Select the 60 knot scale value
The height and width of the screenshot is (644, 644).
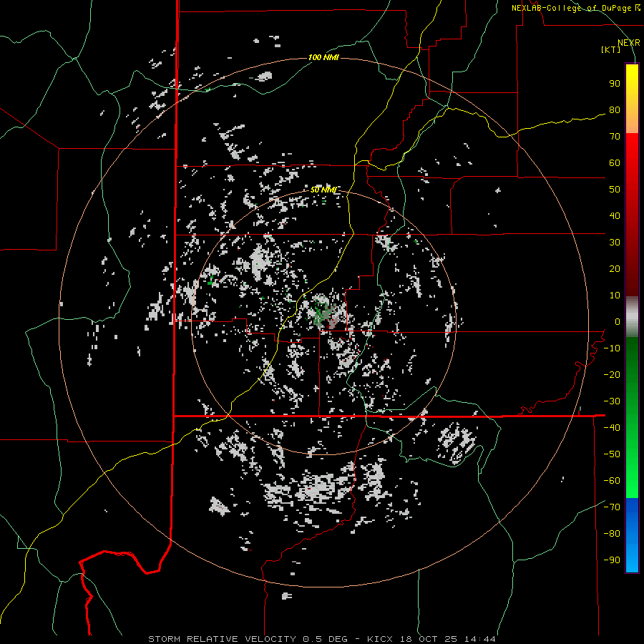[x=615, y=163]
